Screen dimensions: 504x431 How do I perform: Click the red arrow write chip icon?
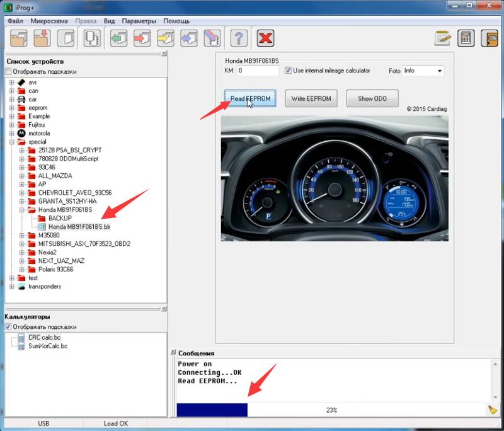142,38
